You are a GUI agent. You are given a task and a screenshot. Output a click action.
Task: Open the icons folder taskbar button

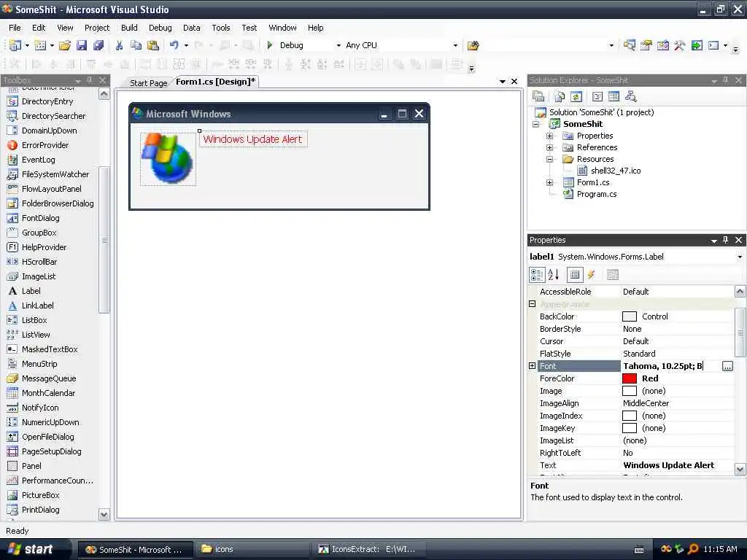click(252, 550)
